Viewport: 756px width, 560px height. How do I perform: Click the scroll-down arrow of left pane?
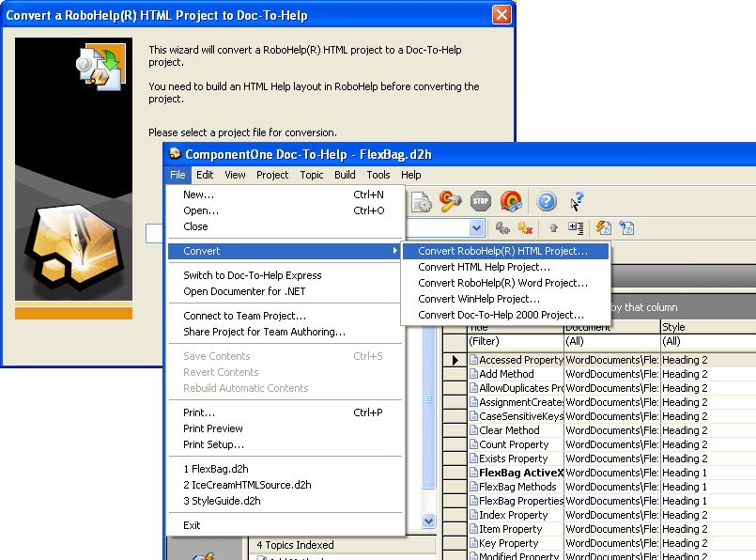(x=428, y=521)
